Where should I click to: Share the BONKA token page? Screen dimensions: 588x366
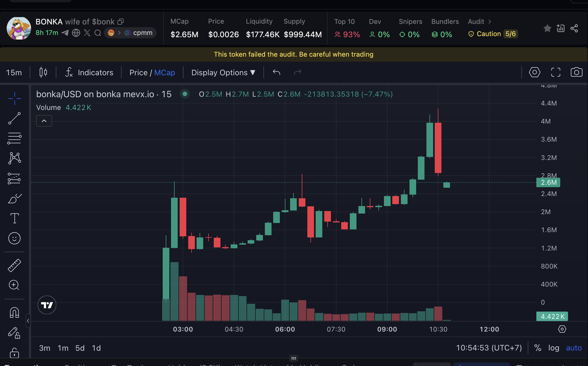574,28
